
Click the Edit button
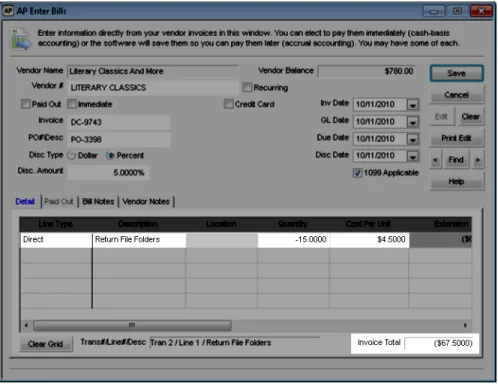(441, 117)
